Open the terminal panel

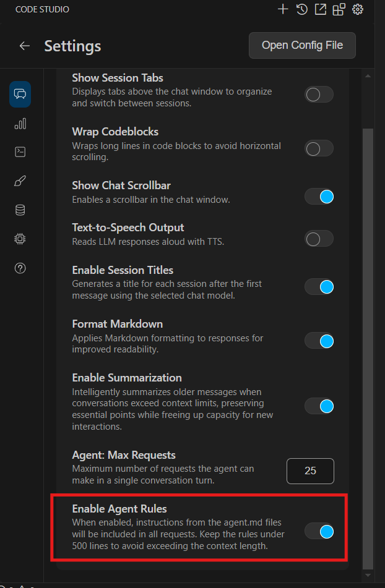[20, 151]
